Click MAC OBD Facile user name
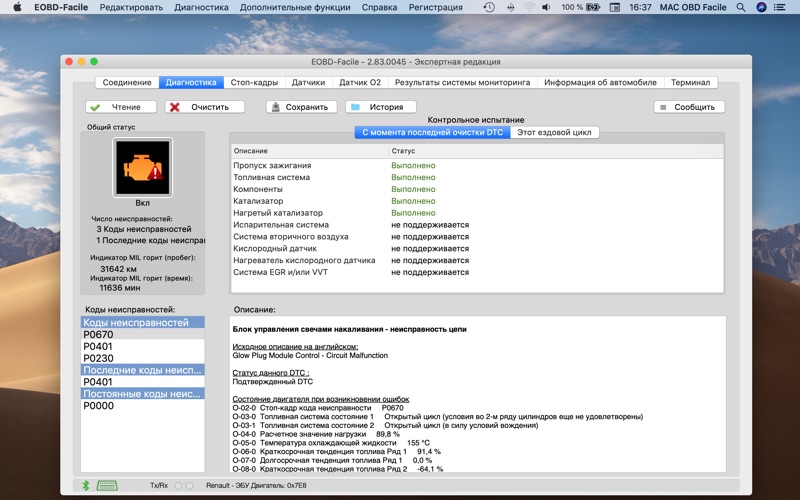This screenshot has height=500, width=800. click(x=693, y=7)
